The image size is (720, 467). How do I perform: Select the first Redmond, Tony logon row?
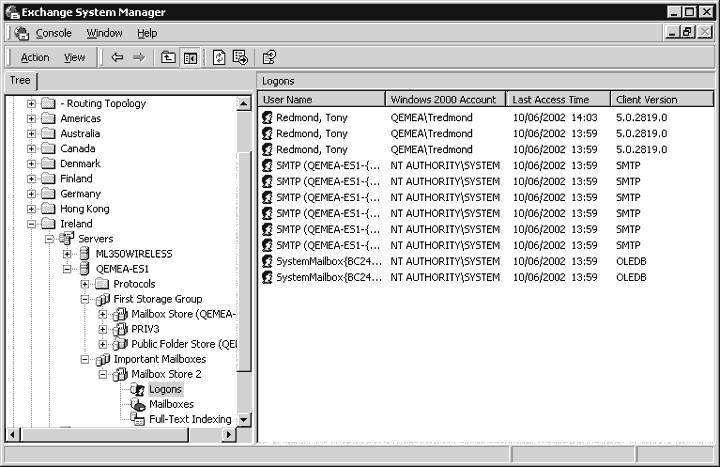coord(314,118)
